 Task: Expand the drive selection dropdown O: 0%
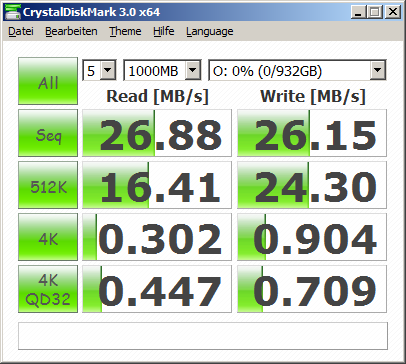377,70
